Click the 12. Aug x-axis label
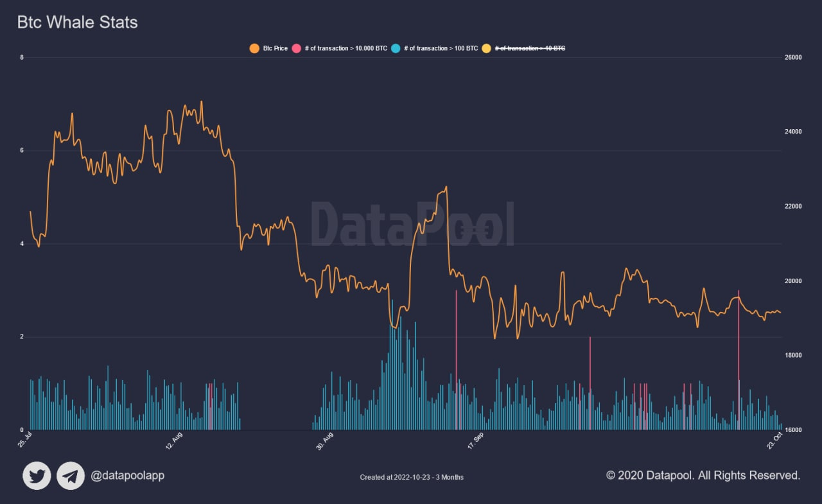The image size is (822, 504). click(175, 442)
